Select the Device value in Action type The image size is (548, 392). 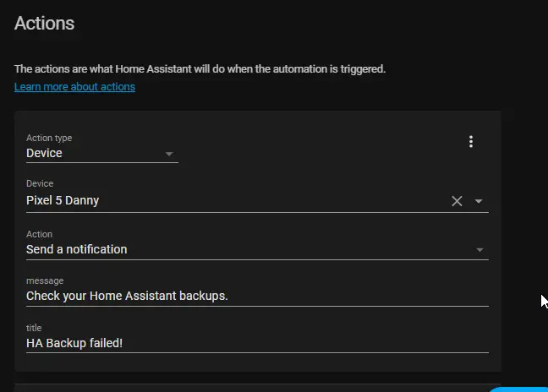click(44, 153)
